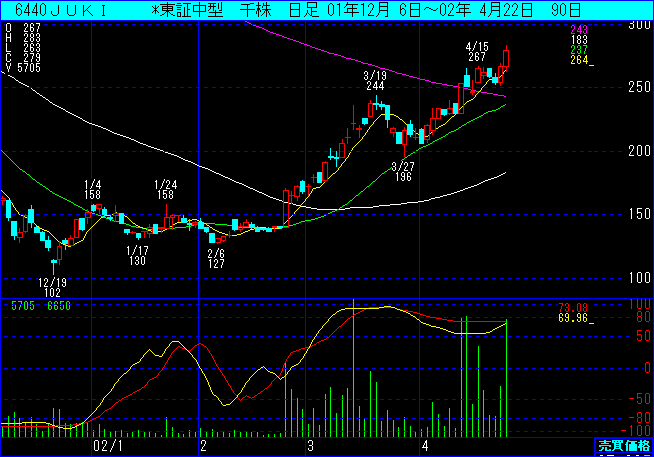The height and width of the screenshot is (457, 654).
Task: Click the yellow moving average value 264
Action: (x=579, y=60)
